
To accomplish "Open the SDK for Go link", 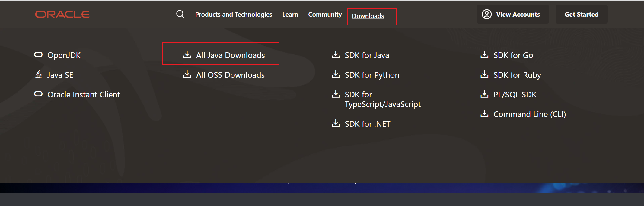I will (x=513, y=55).
